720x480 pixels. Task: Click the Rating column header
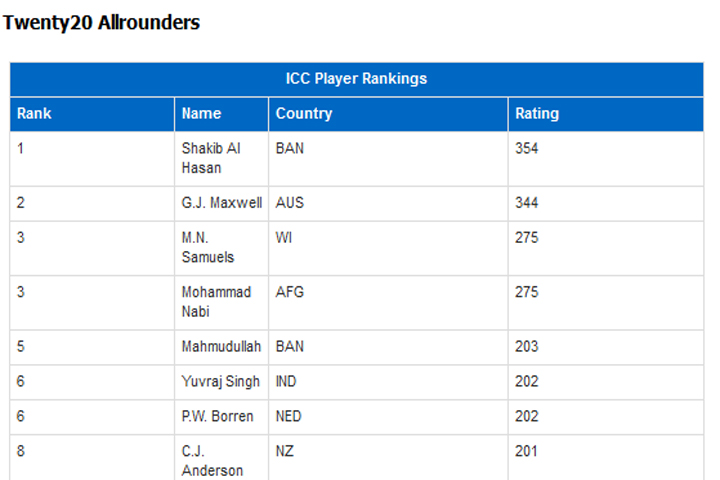tap(606, 114)
